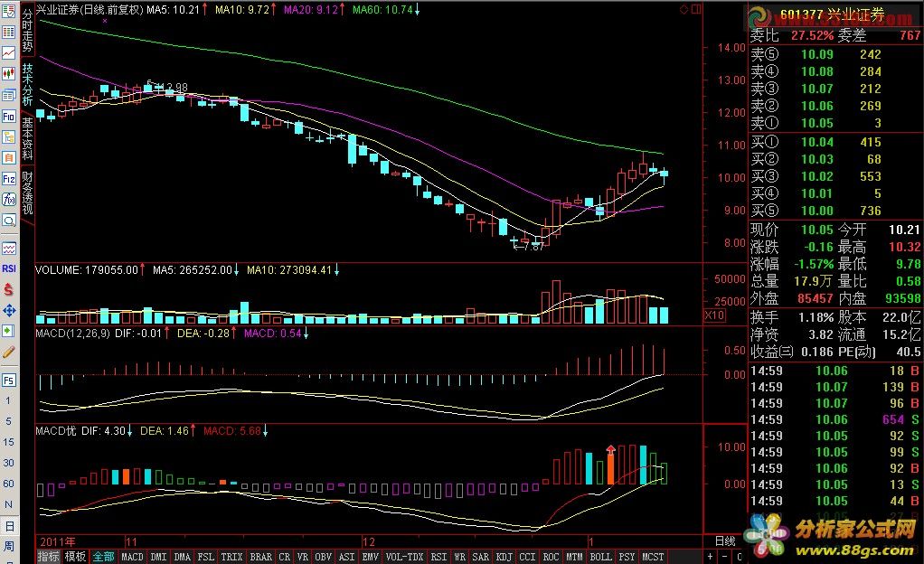
Task: Select the 模板 bottom tab
Action: point(75,557)
